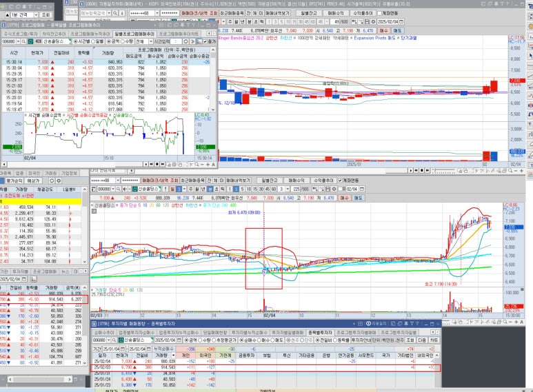Open 1분 간격 interval dropdown
The image size is (533, 392).
(36, 15)
